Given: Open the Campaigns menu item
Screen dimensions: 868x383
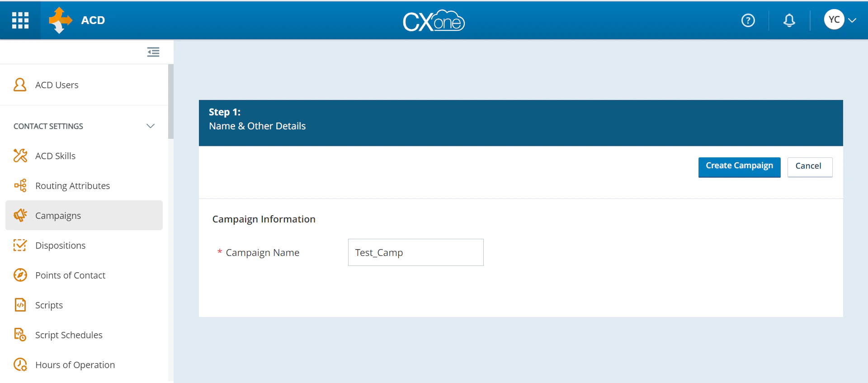Looking at the screenshot, I should point(84,215).
